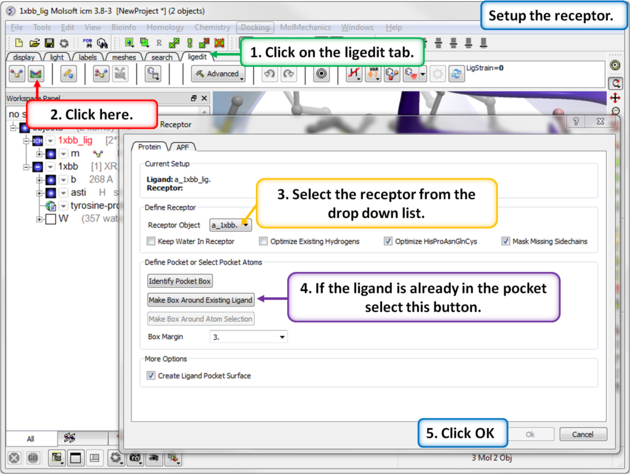Click the Setup Receptor icon in ligedit toolbar
Viewport: 630px width, 474px height.
point(37,74)
